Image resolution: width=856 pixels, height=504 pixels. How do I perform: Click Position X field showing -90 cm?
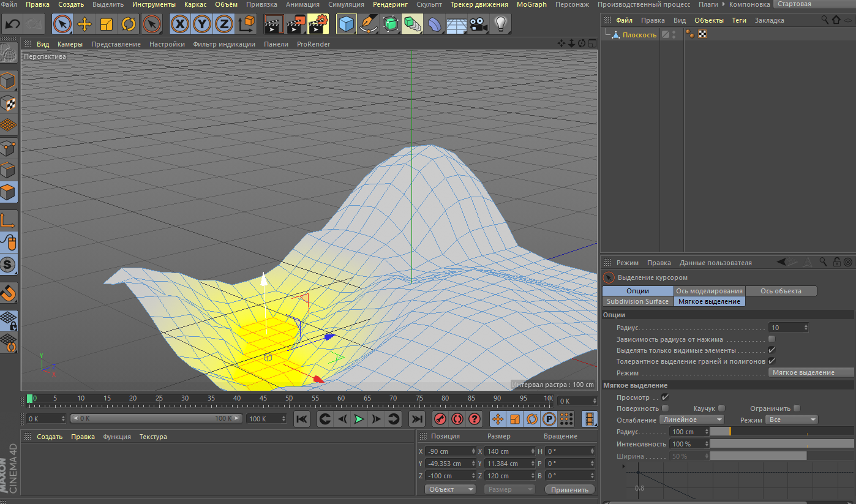tap(450, 451)
